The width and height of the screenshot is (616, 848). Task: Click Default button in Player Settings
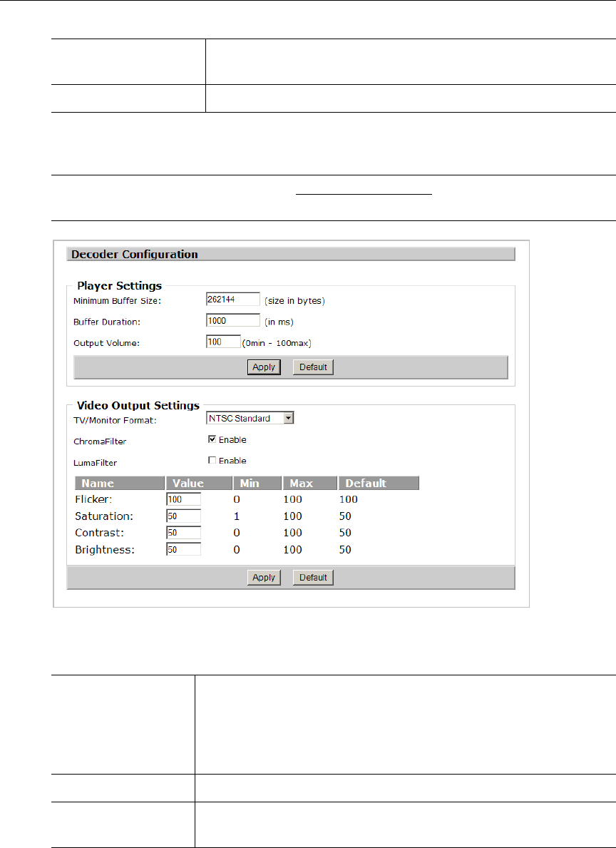coord(313,367)
